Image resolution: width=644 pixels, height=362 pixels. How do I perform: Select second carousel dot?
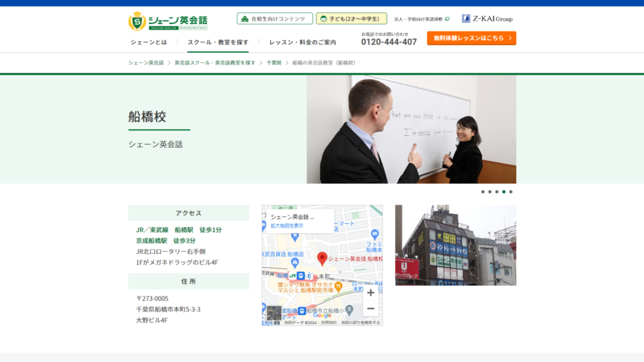pos(490,192)
